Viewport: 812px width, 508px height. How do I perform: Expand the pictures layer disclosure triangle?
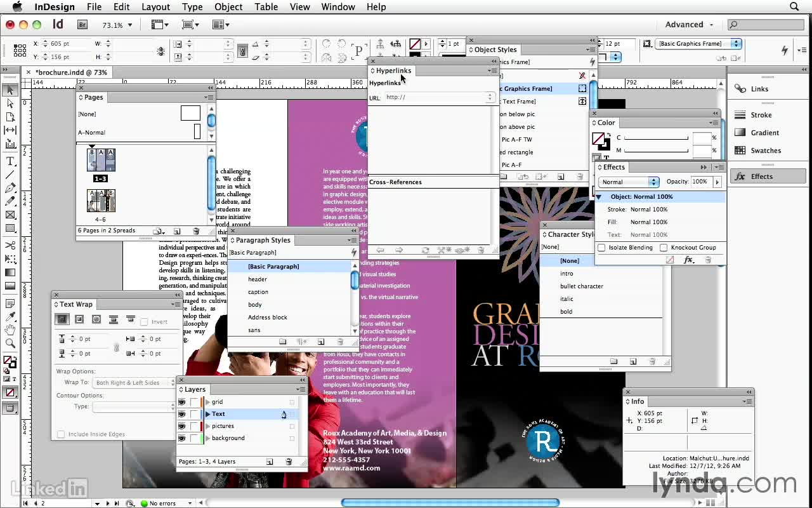pyautogui.click(x=207, y=426)
